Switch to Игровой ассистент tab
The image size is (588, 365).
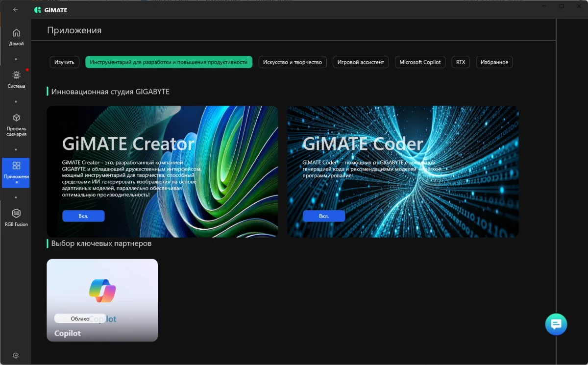tap(361, 62)
